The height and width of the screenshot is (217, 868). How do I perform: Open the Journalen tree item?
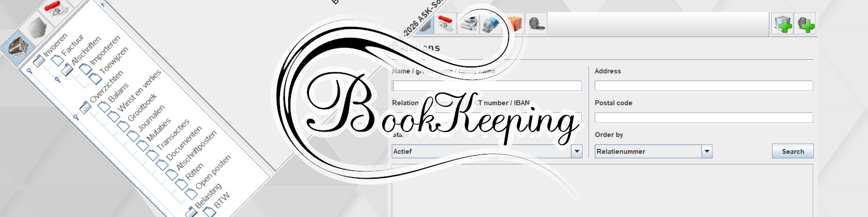coord(146,123)
